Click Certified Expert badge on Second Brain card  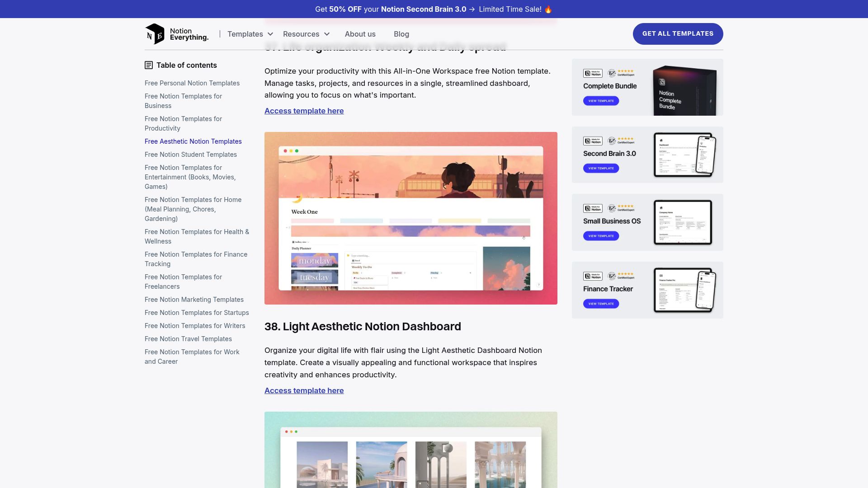(621, 141)
